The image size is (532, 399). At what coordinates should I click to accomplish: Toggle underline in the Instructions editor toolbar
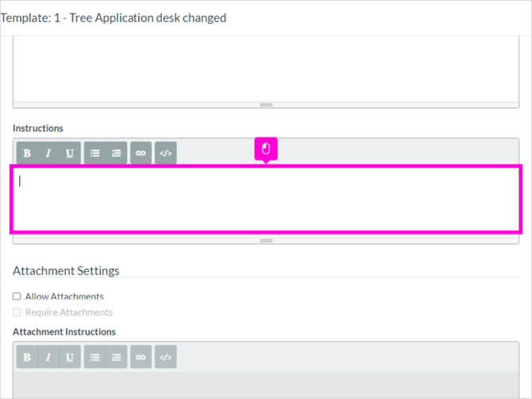70,153
